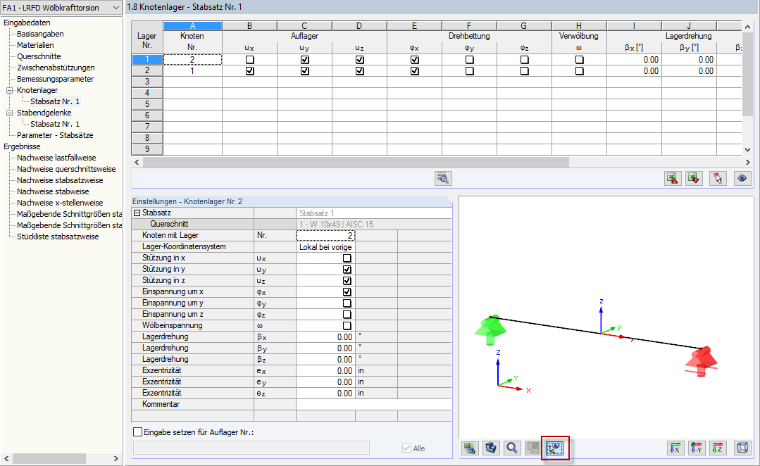This screenshot has height=466, width=760.
Task: Click the green support symbol in the preview
Action: click(x=490, y=330)
